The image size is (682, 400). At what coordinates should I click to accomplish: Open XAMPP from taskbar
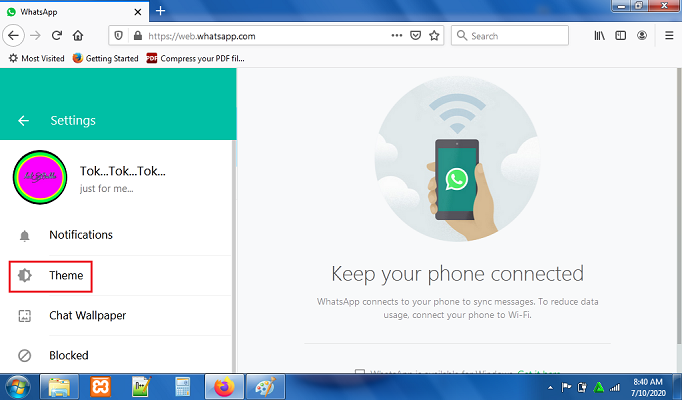coord(100,387)
